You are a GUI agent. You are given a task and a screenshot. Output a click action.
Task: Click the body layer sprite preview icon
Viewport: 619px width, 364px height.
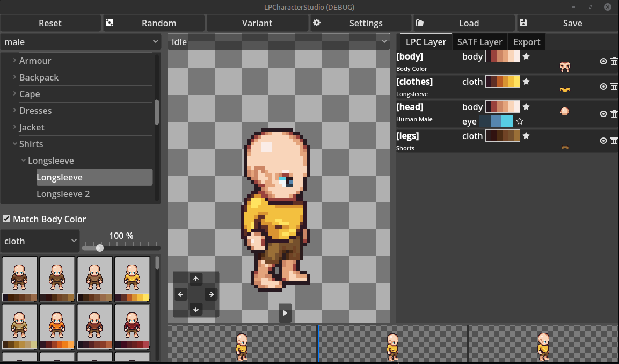tap(565, 67)
